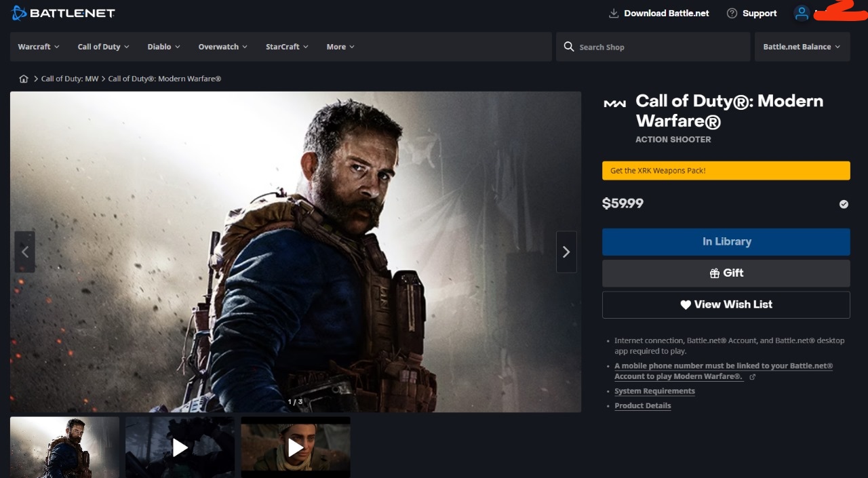The image size is (868, 478).
Task: Expand the Overwatch menu
Action: click(x=222, y=47)
